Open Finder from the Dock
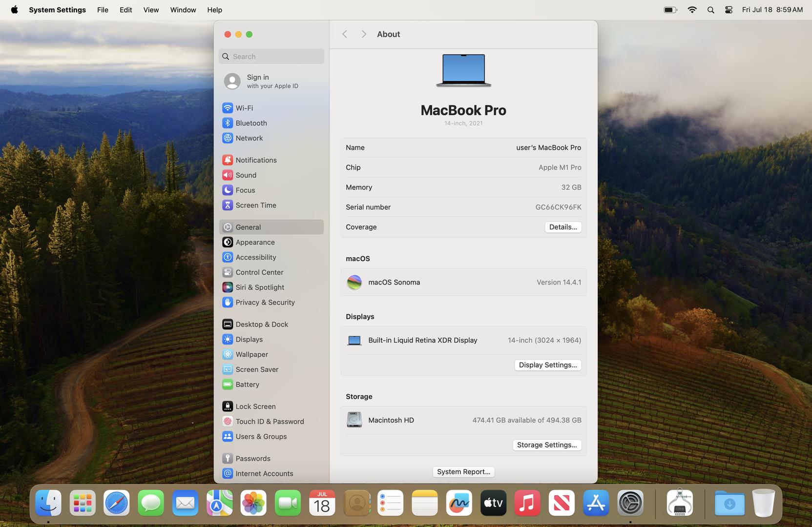Image resolution: width=812 pixels, height=527 pixels. (x=48, y=503)
